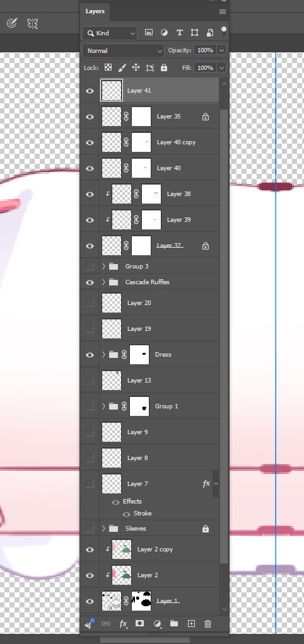The height and width of the screenshot is (644, 304).
Task: Show Layer 20 visibility box
Action: point(90,302)
